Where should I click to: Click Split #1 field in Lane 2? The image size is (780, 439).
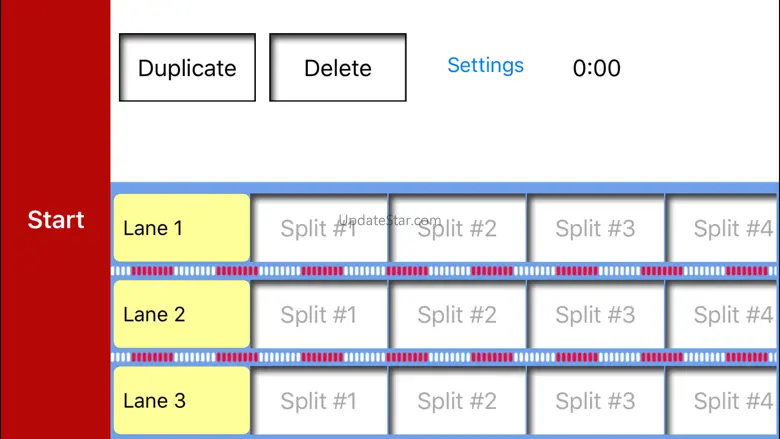click(319, 314)
